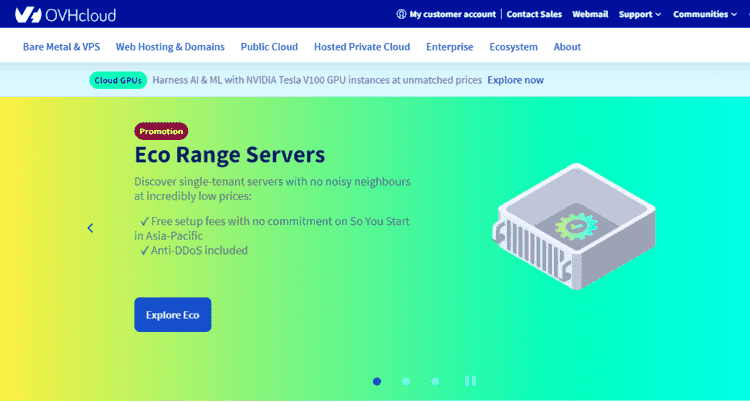Click the Eco Range Servers heading
Viewport: 750px width, 402px height.
pyautogui.click(x=230, y=155)
